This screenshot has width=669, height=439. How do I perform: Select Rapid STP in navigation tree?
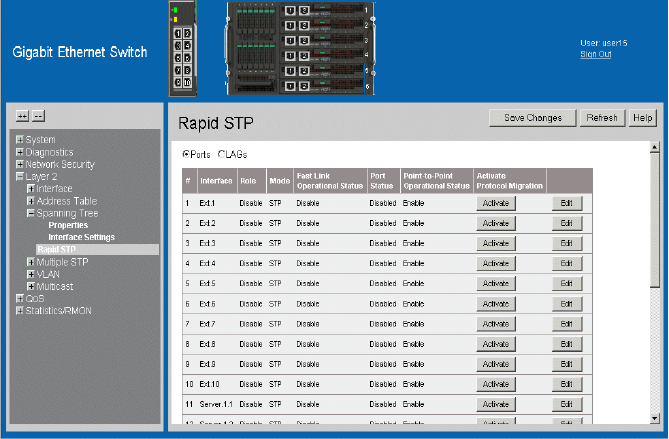[98, 250]
